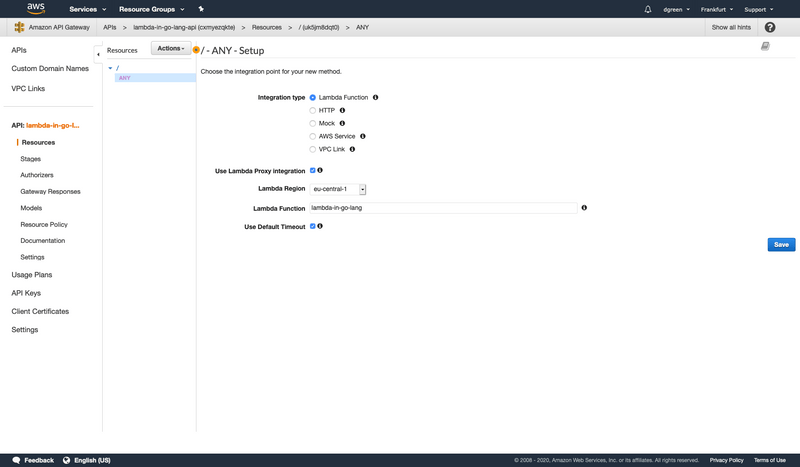800x467 pixels.
Task: Click the orange hint dot near Setup
Action: tap(196, 50)
